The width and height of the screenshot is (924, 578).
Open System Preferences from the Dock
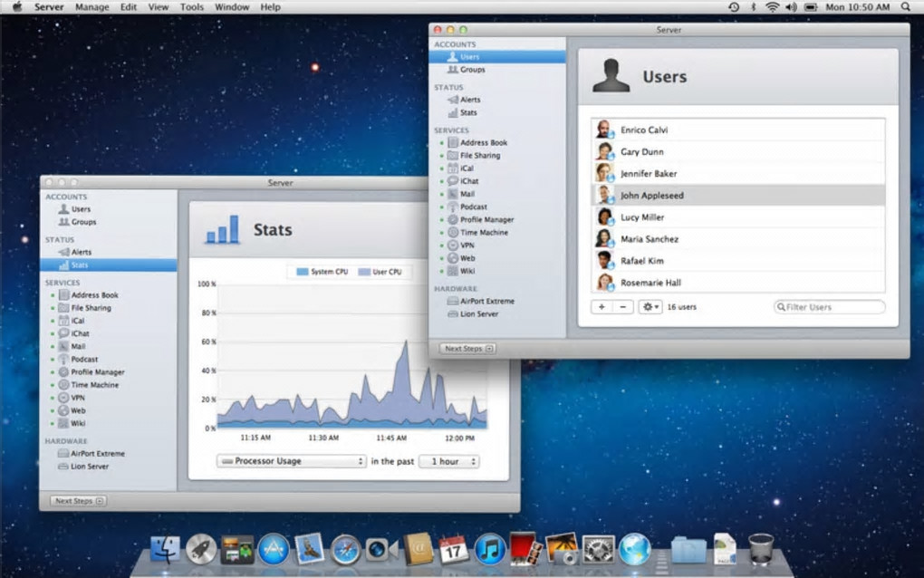(598, 550)
